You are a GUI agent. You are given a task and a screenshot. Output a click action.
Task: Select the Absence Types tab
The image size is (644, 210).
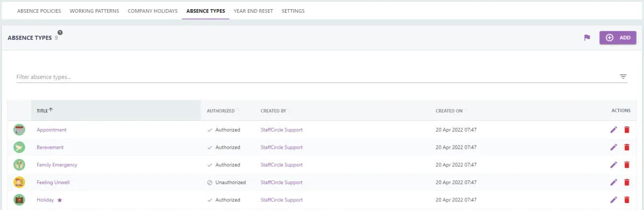click(206, 11)
